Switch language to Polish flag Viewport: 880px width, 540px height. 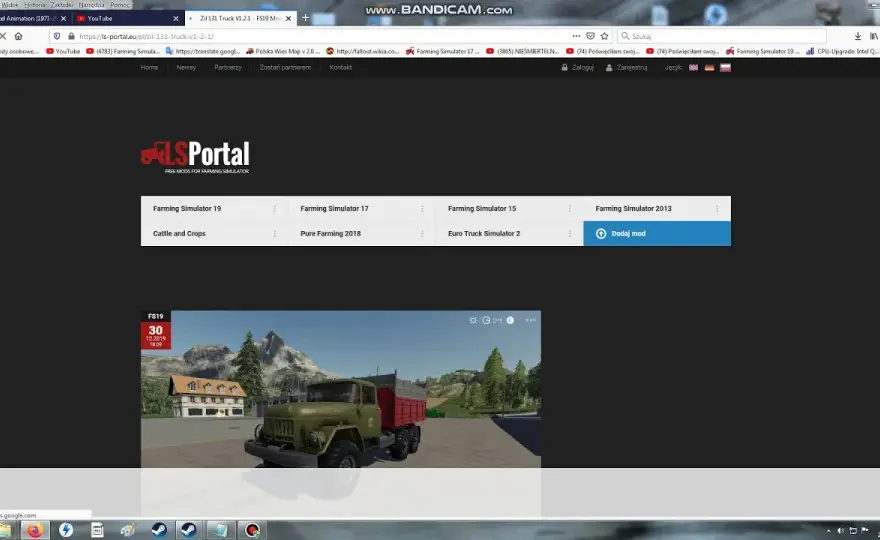pos(725,67)
